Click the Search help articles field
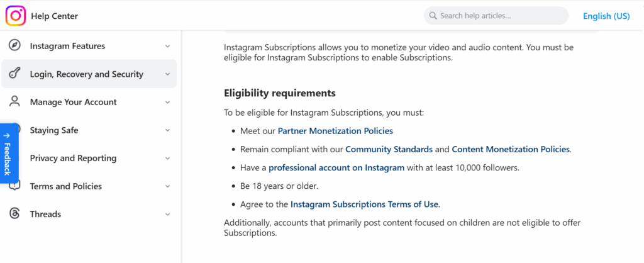This screenshot has height=263, width=644. 496,16
